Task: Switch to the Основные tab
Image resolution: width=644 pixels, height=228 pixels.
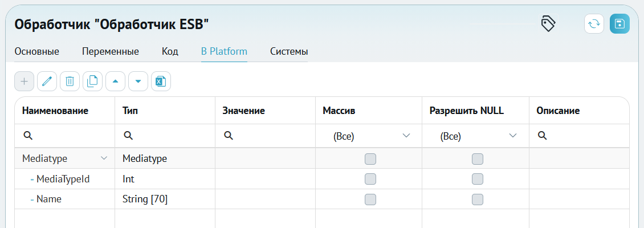Action: point(37,52)
